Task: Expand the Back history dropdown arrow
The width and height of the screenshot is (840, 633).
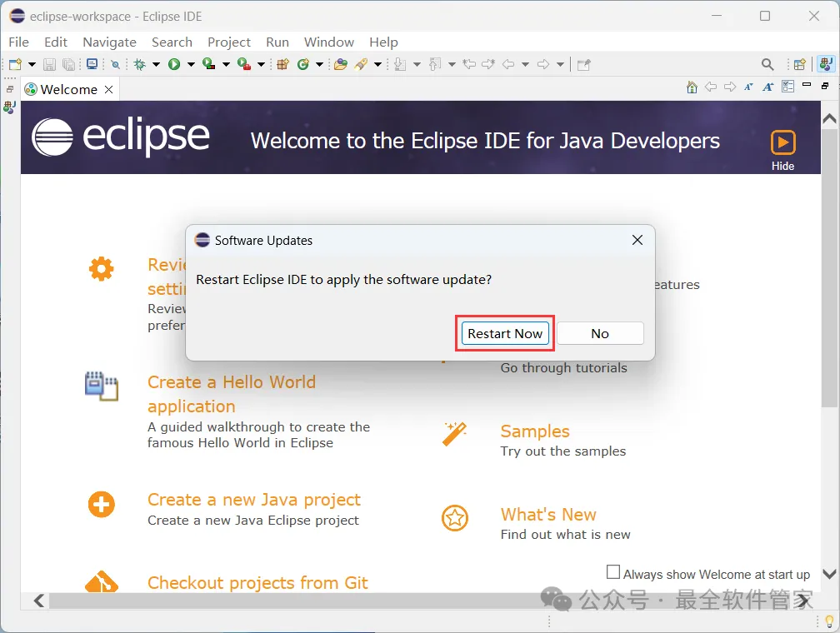Action: (x=525, y=65)
